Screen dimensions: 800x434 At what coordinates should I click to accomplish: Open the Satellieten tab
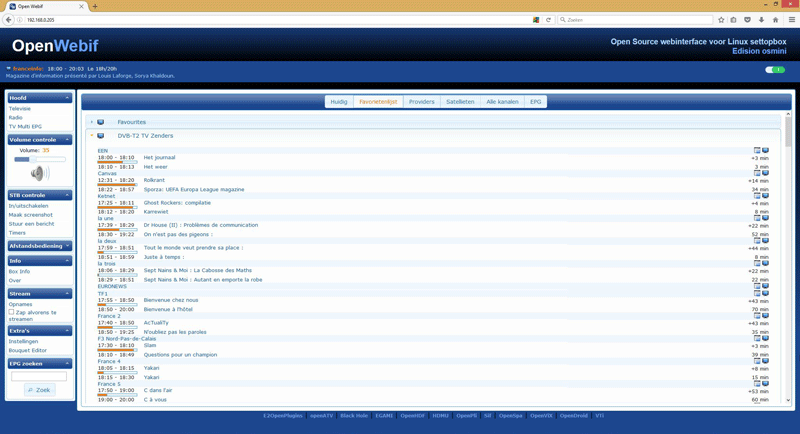pyautogui.click(x=460, y=101)
